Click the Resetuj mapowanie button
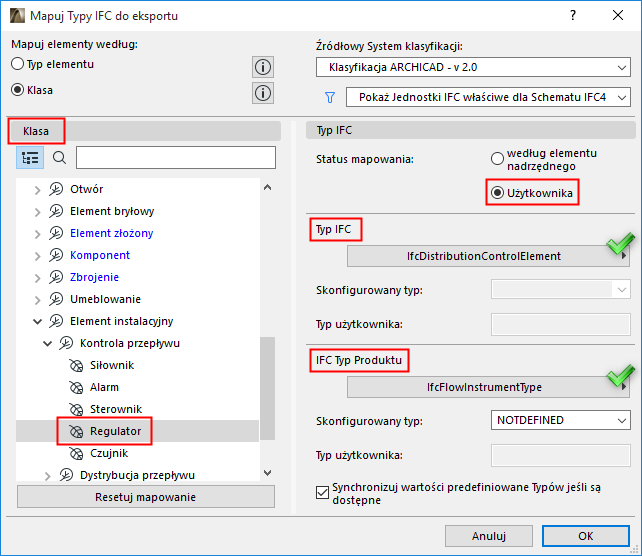Image resolution: width=642 pixels, height=556 pixels. coord(145,497)
